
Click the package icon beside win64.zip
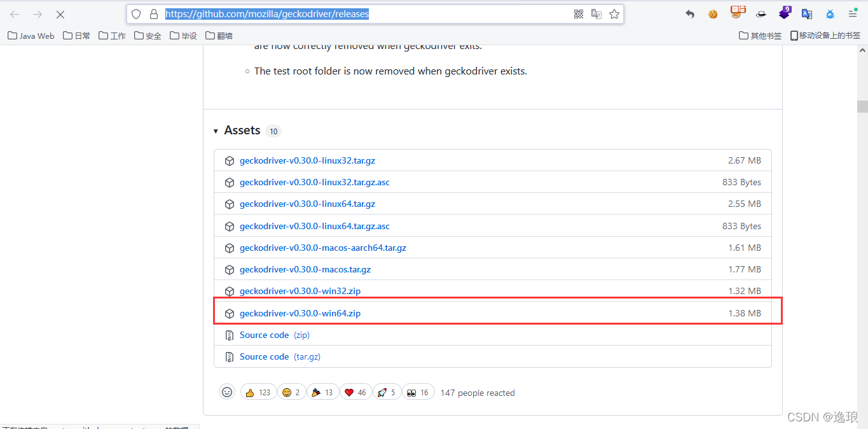click(230, 313)
